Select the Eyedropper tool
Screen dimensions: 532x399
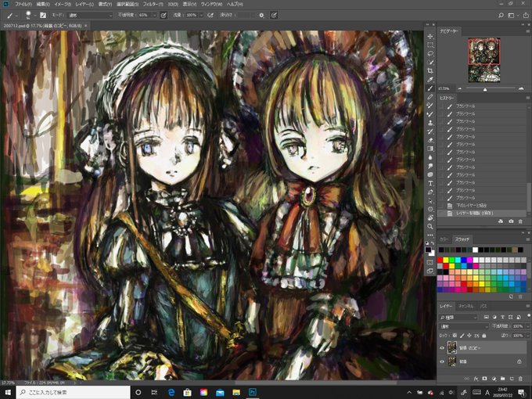pos(430,80)
